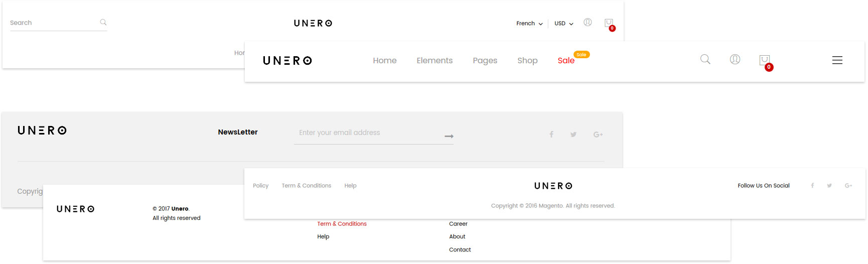Open the user account icon beside USD
The height and width of the screenshot is (264, 868).
coord(588,22)
